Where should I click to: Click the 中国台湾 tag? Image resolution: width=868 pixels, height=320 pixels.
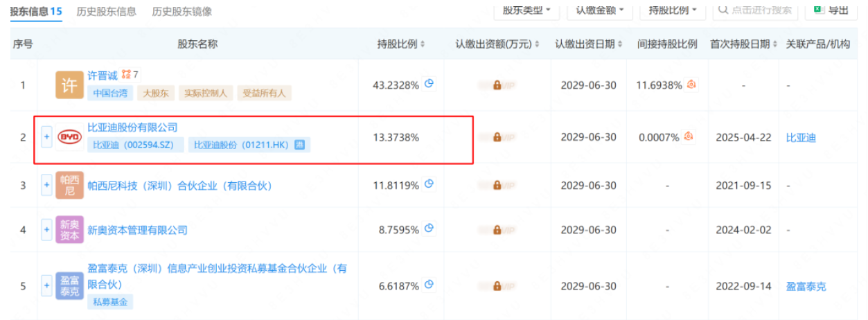(x=110, y=93)
